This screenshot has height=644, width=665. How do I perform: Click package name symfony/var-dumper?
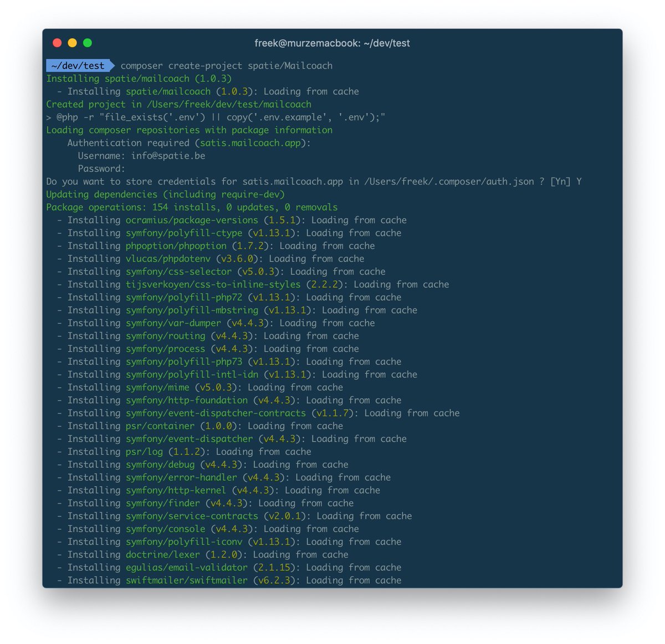click(173, 323)
